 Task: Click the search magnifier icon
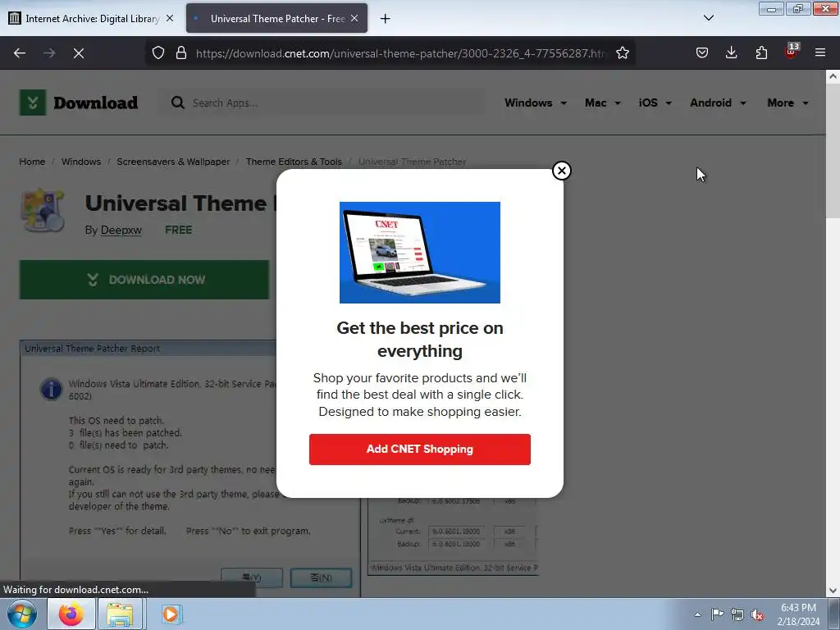coord(178,103)
